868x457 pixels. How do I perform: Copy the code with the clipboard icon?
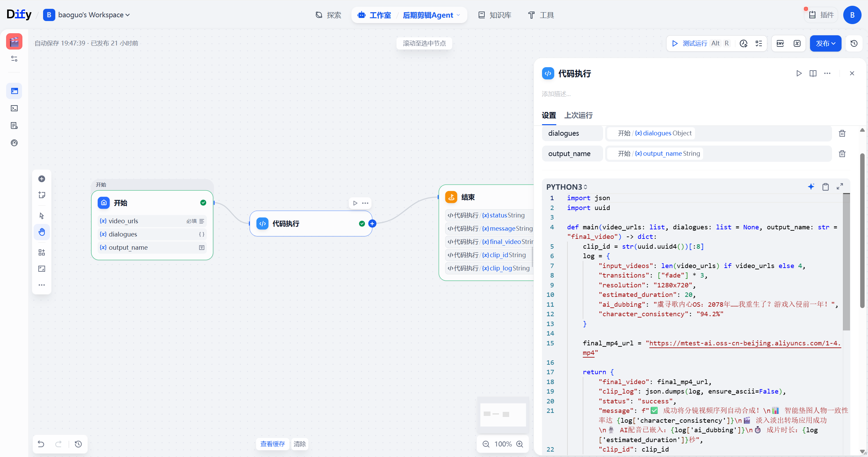(826, 187)
